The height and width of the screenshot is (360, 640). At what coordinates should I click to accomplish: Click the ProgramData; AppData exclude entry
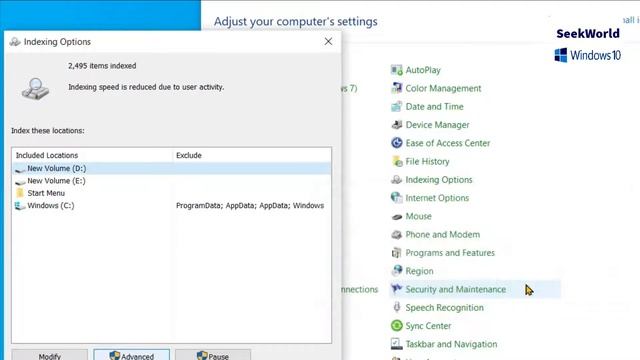[x=250, y=205]
